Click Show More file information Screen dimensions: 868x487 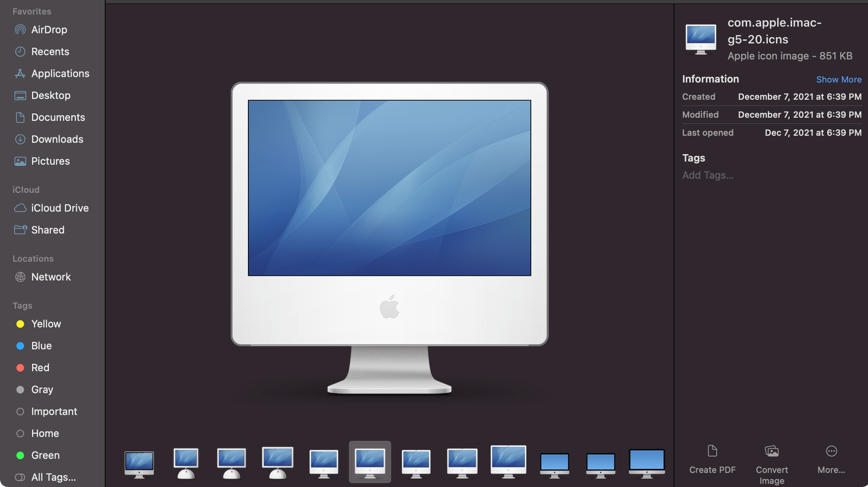pyautogui.click(x=837, y=78)
